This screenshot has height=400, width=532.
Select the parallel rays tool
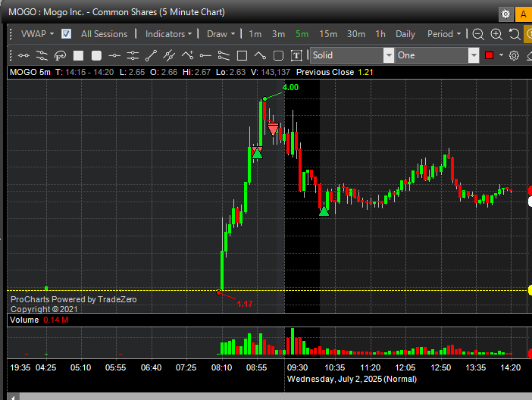(224, 55)
